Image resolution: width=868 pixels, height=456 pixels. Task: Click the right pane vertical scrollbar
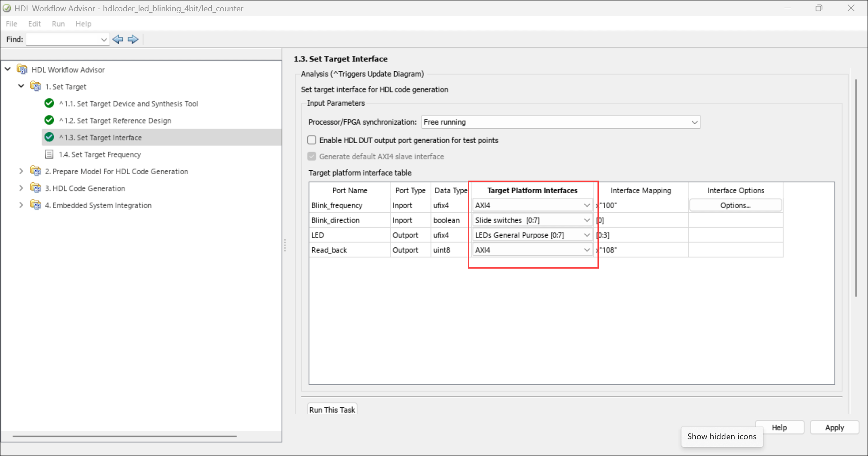[x=856, y=188]
